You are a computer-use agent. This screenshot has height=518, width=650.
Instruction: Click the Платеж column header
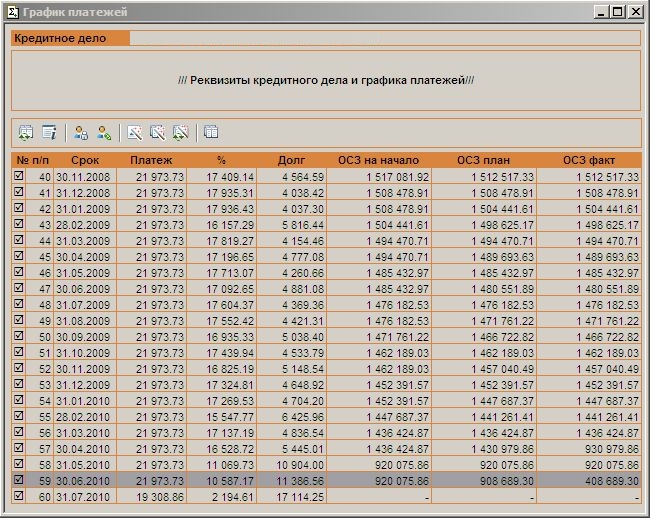tap(151, 160)
